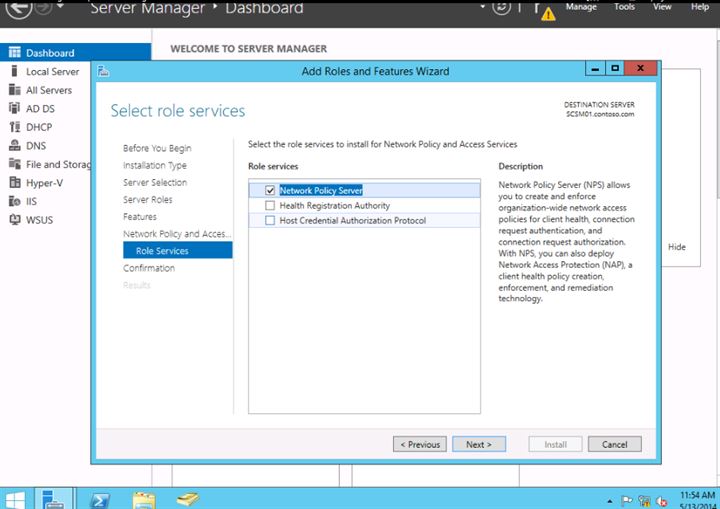Click the Next button
The width and height of the screenshot is (720, 509).
479,444
